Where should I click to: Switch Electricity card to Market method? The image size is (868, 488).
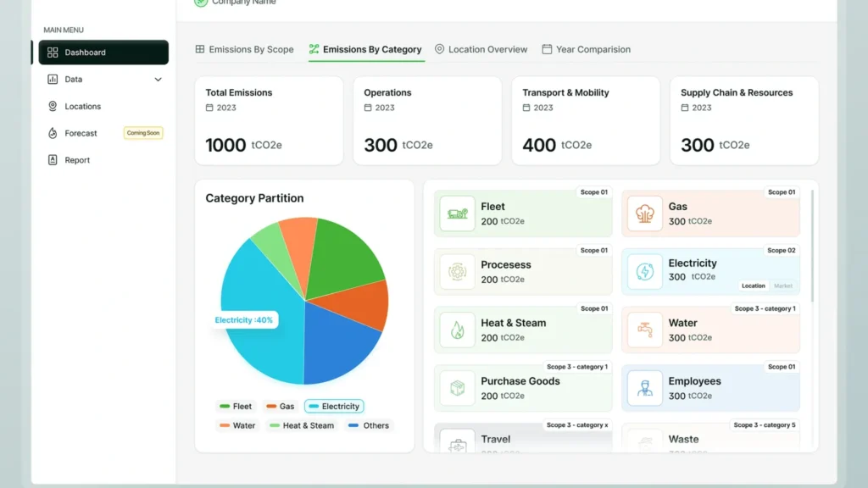pos(782,286)
